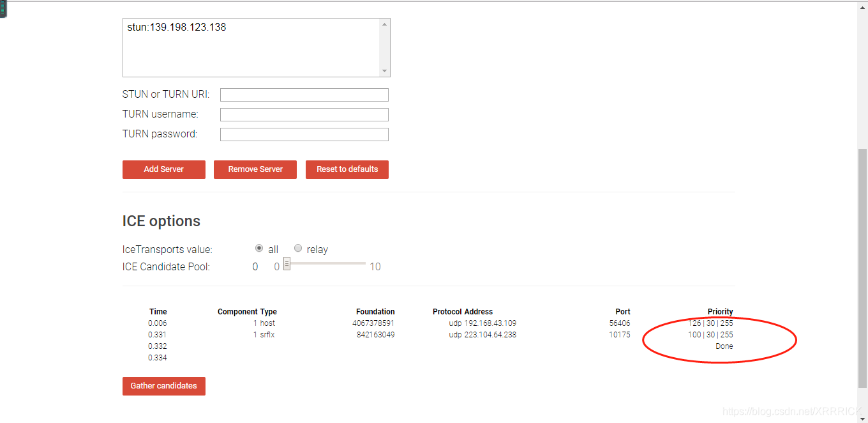Click the 'ICE Candidate Pool:' label
This screenshot has height=423, width=868.
(x=166, y=267)
